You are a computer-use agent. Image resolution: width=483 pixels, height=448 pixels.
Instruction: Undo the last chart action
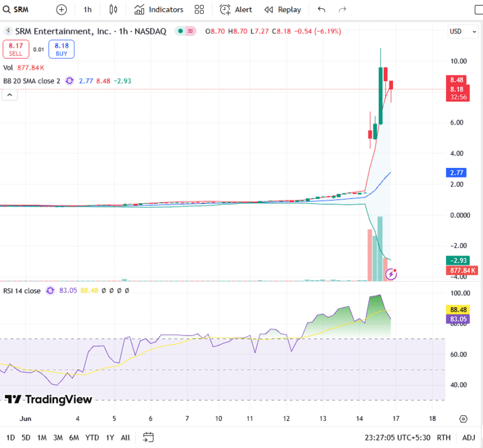click(x=321, y=10)
